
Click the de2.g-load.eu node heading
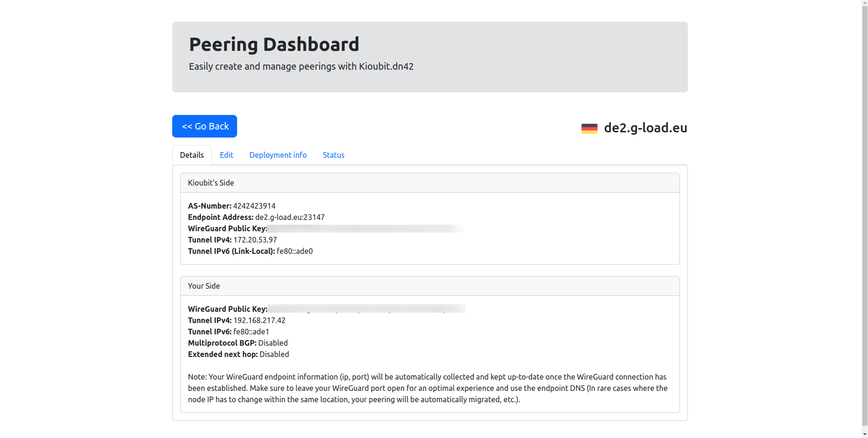645,128
